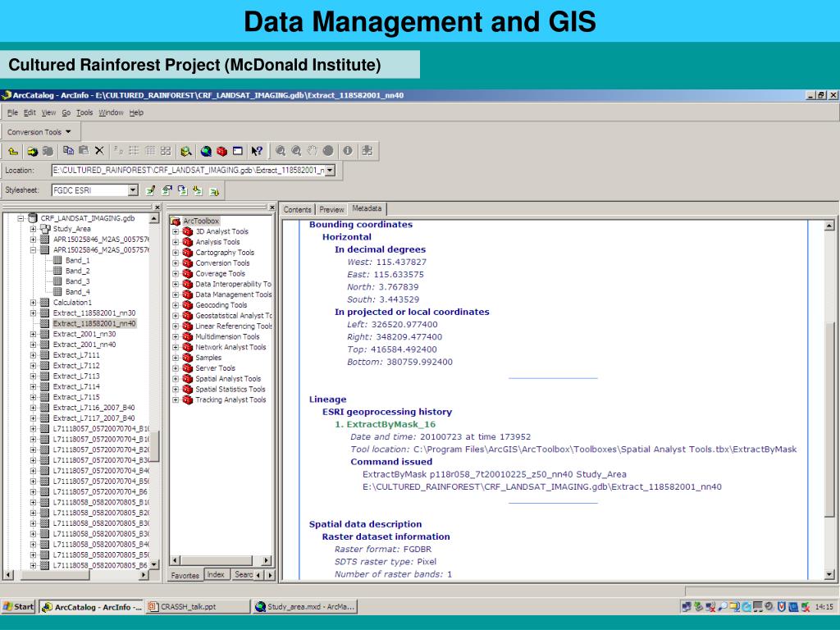This screenshot has width=840, height=630.
Task: Switch to List view icon
Action: (x=134, y=151)
